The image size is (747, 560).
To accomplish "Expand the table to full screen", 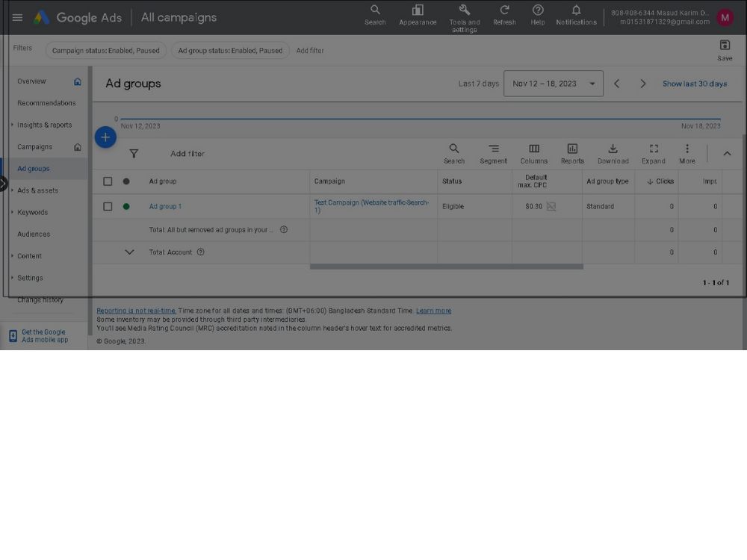I will [x=654, y=154].
